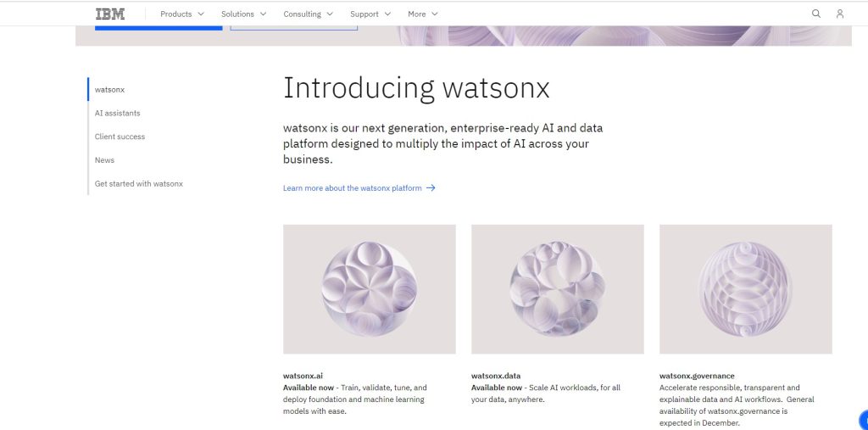Viewport: 868px width, 430px height.
Task: Select News in the side navigation
Action: click(x=104, y=160)
